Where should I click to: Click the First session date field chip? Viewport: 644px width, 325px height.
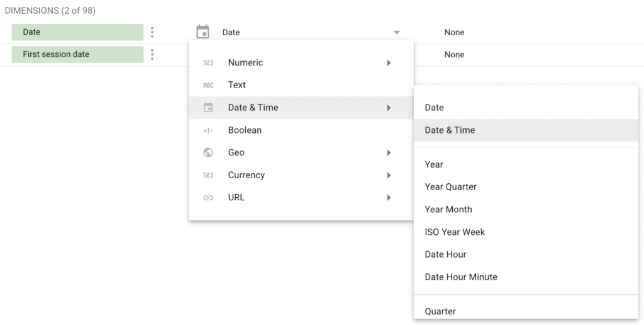pyautogui.click(x=77, y=55)
